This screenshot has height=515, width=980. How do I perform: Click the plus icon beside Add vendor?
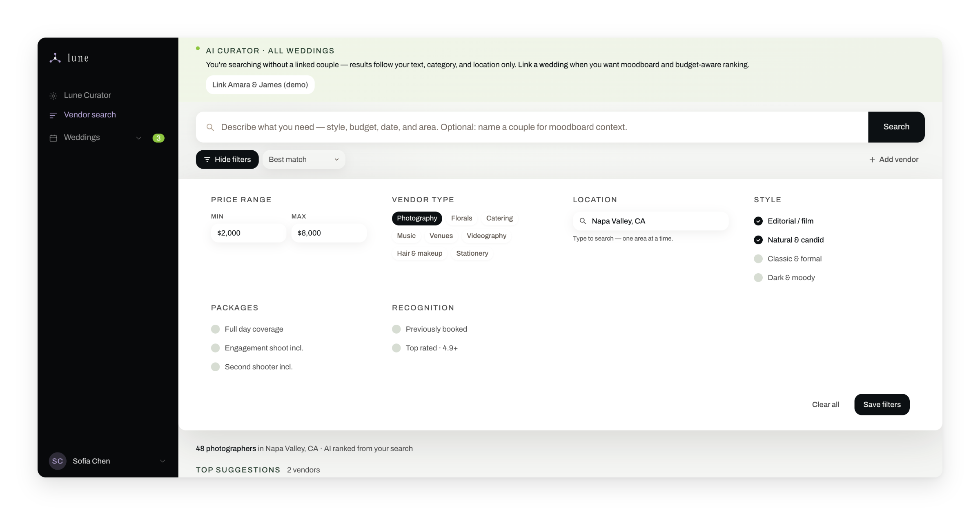(872, 160)
